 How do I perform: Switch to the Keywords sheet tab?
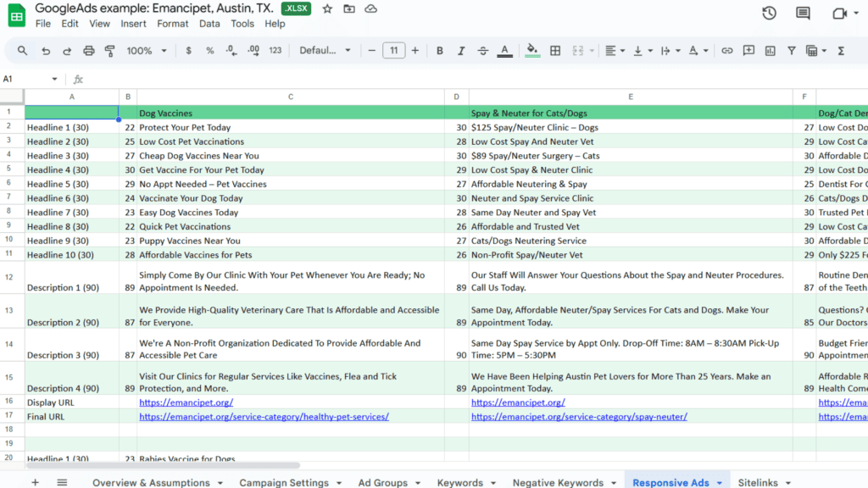click(460, 481)
